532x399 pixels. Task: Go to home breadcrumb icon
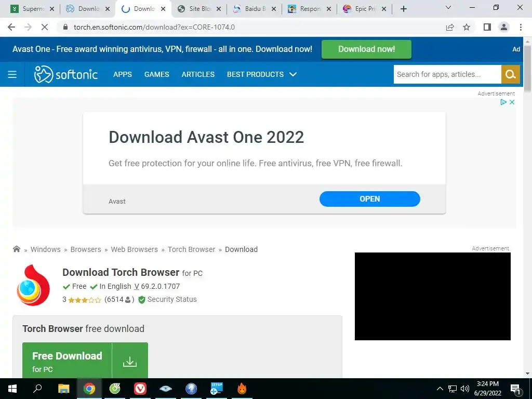(x=16, y=249)
